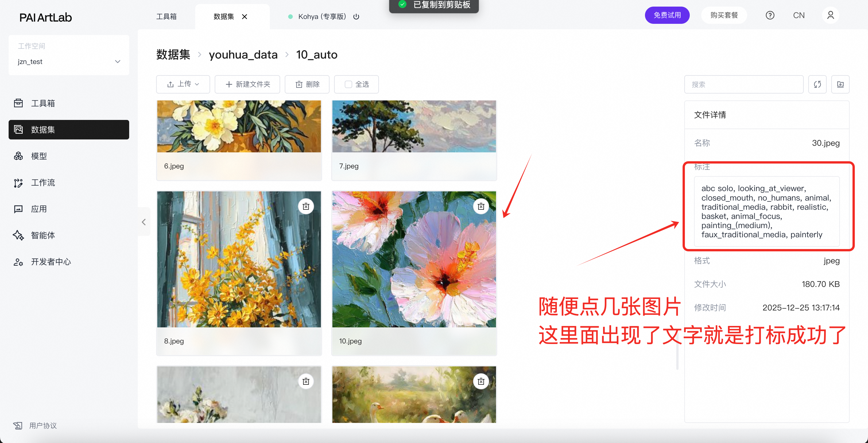This screenshot has height=443, width=868.
Task: Click the refresh icon beside search box
Action: click(x=817, y=84)
